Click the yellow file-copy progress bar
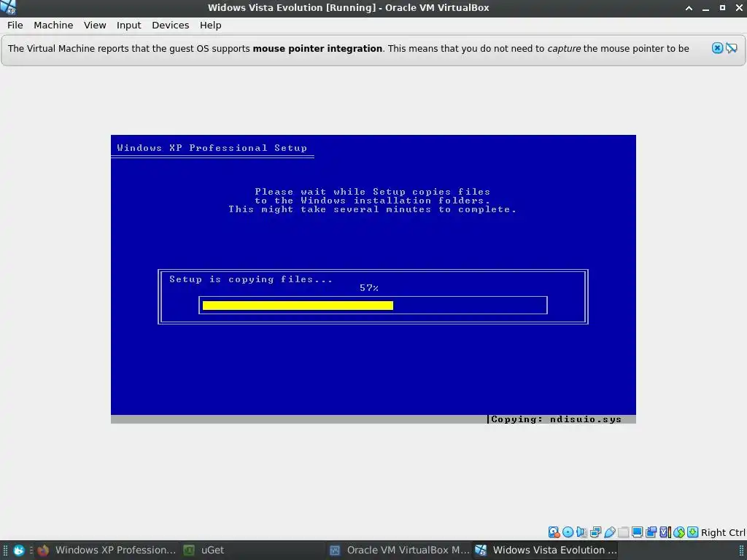This screenshot has width=747, height=560. (x=298, y=306)
